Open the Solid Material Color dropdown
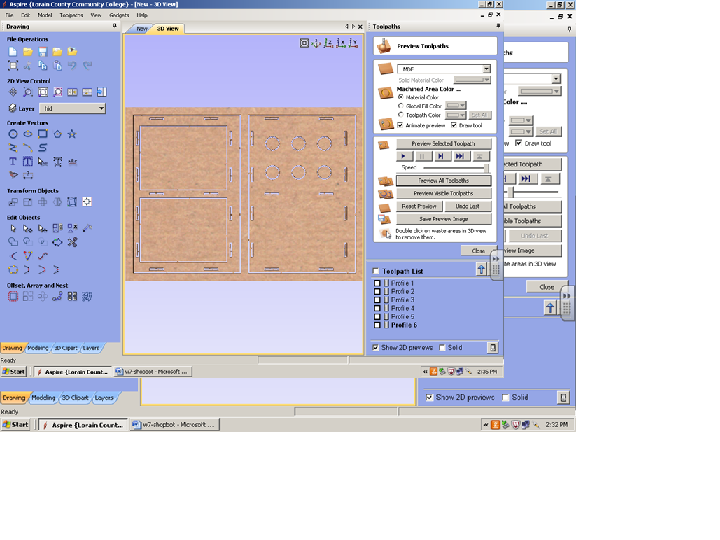Screen dimensions: 720x540 [x=472, y=80]
